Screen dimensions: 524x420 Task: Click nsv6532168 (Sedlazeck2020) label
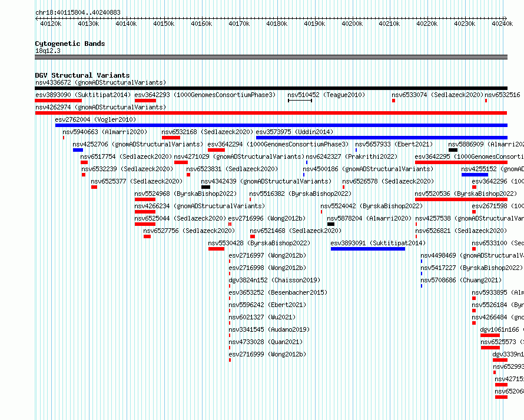coord(207,132)
